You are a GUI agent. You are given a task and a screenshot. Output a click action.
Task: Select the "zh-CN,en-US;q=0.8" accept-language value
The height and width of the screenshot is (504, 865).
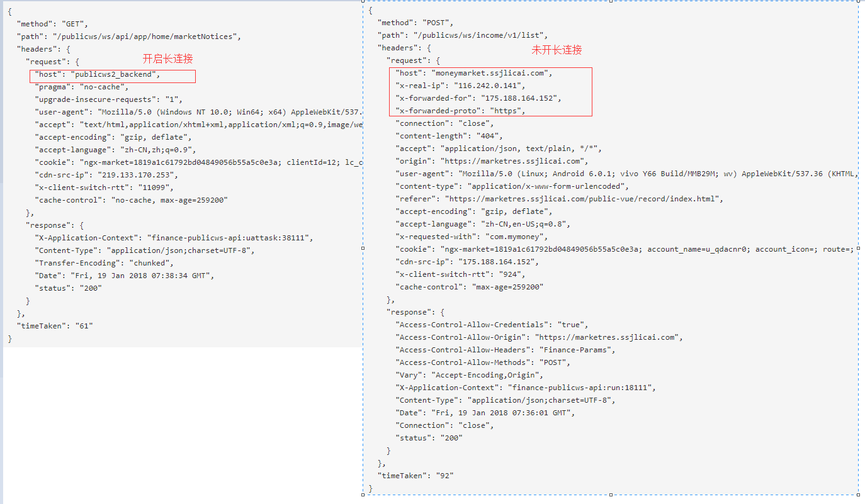(524, 224)
